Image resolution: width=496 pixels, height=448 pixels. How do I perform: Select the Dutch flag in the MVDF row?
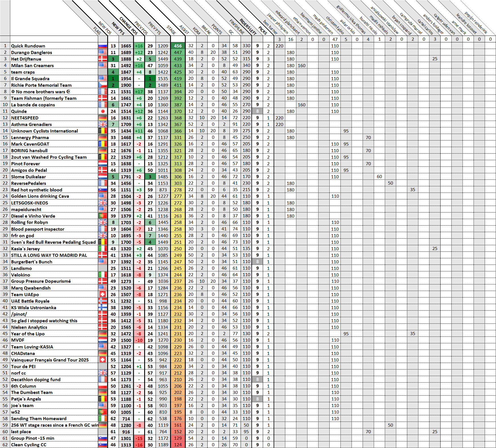point(102,340)
